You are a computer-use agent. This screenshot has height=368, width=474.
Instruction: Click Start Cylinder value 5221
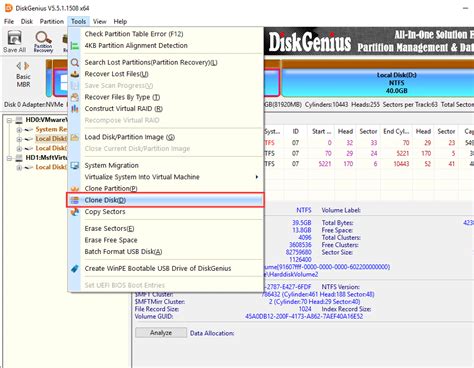[x=325, y=164]
